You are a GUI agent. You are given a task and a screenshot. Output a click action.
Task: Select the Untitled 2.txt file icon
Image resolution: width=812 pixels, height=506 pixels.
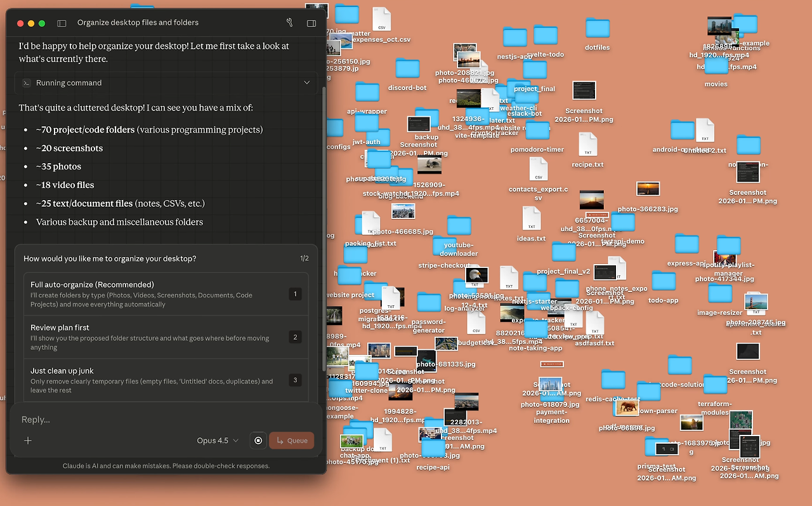(705, 130)
